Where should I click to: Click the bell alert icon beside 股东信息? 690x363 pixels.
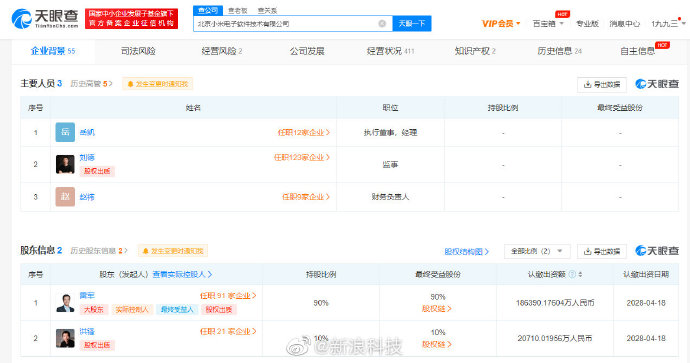(145, 251)
